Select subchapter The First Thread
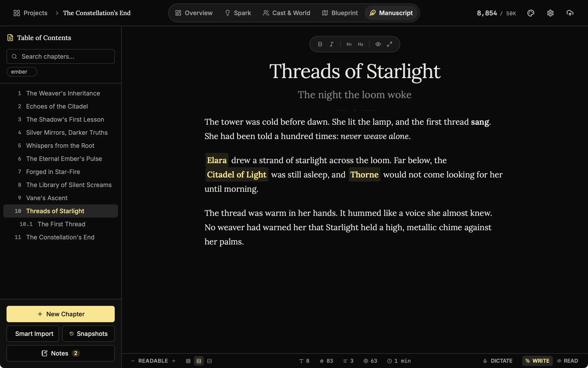The height and width of the screenshot is (368, 588). (x=60, y=224)
